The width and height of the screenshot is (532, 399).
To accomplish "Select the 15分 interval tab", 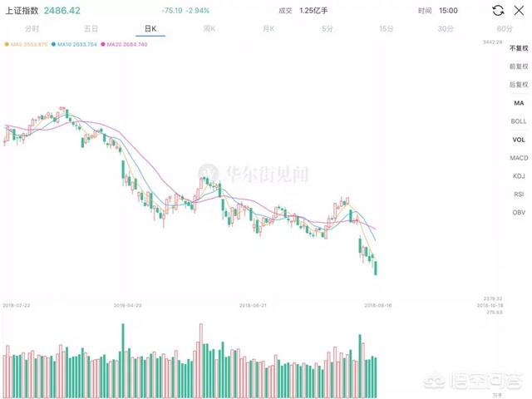I will click(387, 28).
